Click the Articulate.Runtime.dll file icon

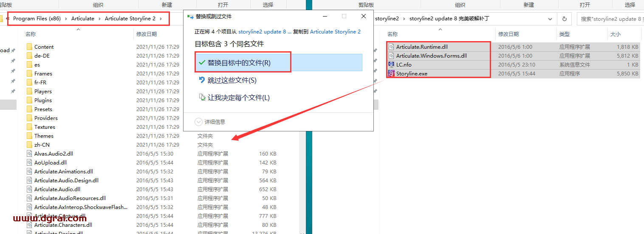point(391,47)
